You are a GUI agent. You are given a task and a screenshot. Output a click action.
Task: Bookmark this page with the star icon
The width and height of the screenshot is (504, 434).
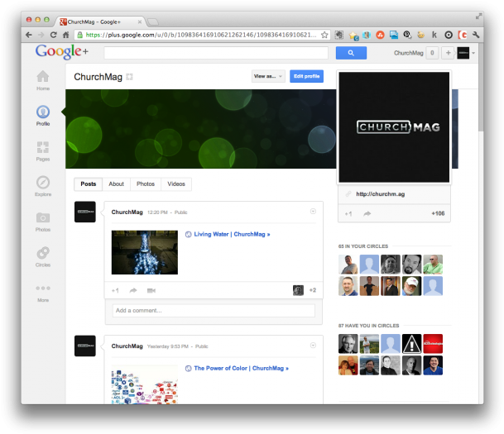click(x=325, y=35)
